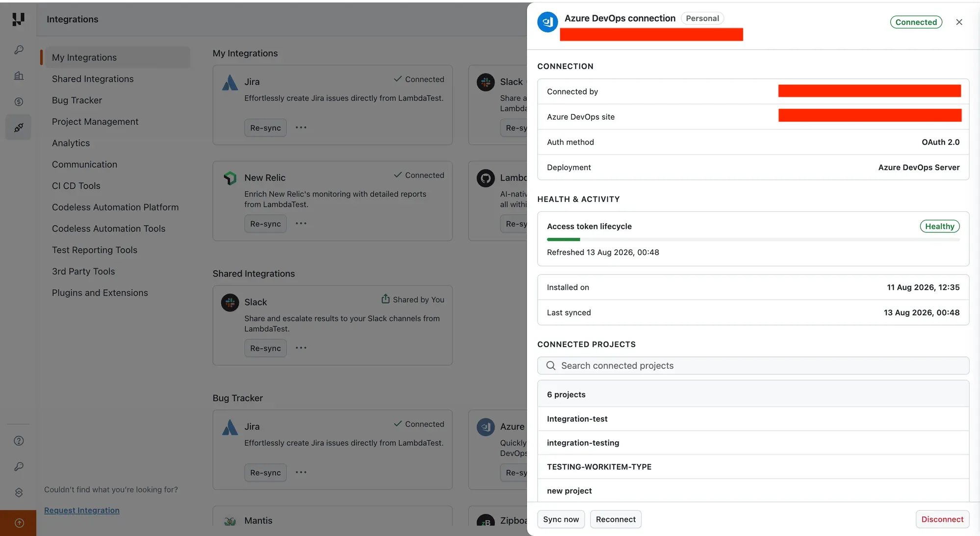Open the key icon near sidebar top
Screen dimensions: 980x536
tap(19, 50)
